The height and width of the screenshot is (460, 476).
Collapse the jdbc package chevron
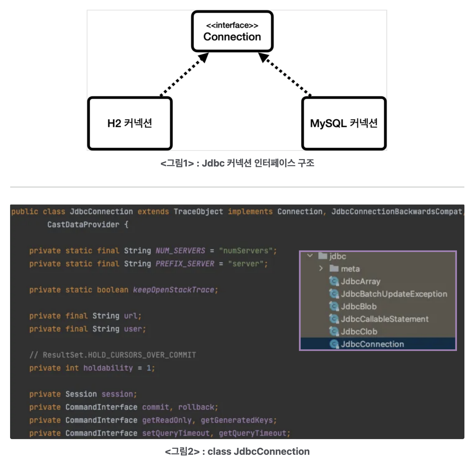click(x=310, y=256)
